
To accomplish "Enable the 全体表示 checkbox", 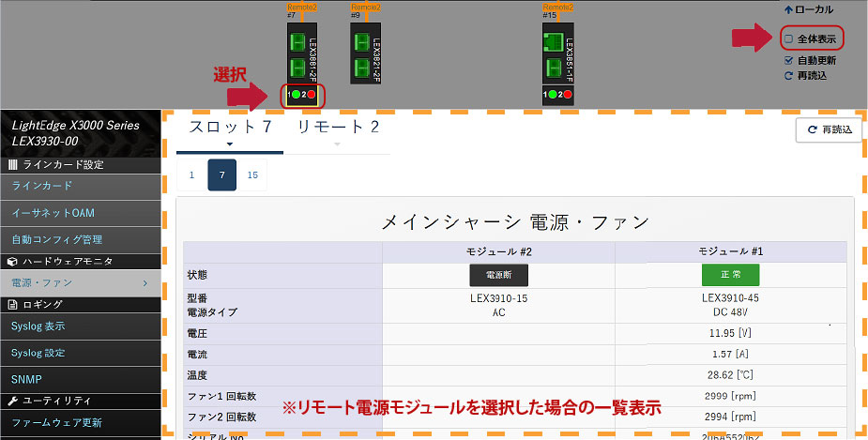I will click(x=789, y=39).
